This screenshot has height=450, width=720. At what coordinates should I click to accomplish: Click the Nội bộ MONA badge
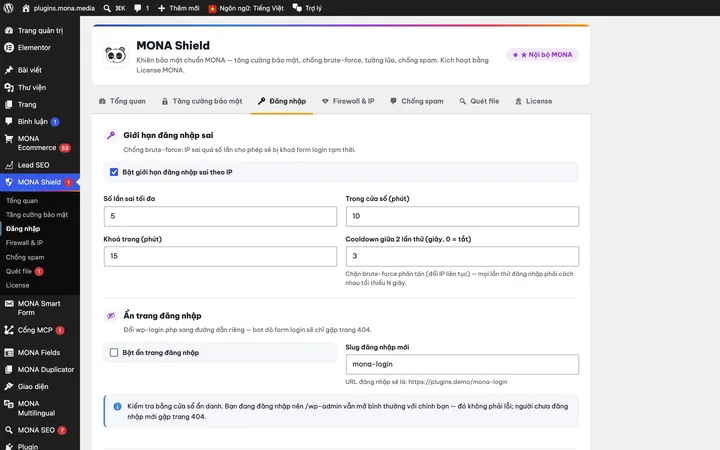pos(543,55)
